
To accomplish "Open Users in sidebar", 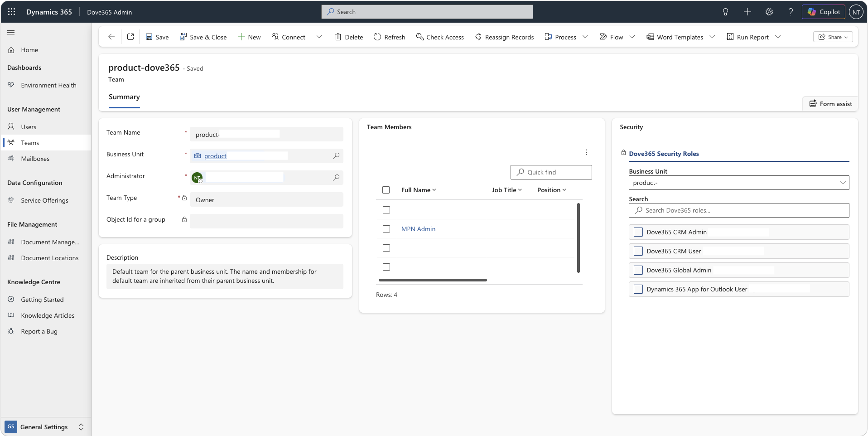I will pos(46,127).
